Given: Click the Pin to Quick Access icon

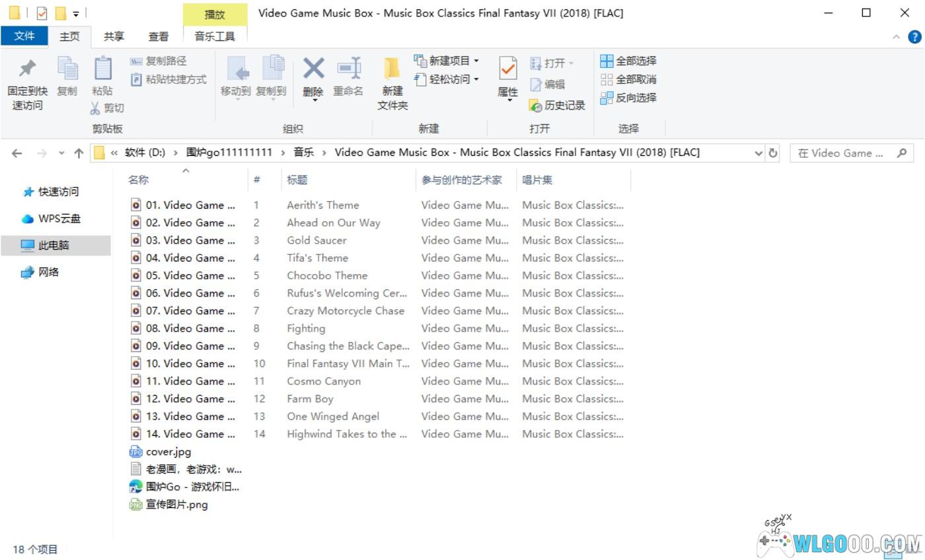Looking at the screenshot, I should coord(27,69).
